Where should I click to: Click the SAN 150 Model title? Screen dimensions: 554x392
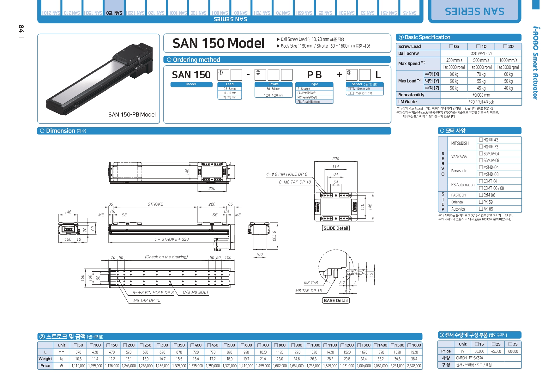click(x=218, y=43)
